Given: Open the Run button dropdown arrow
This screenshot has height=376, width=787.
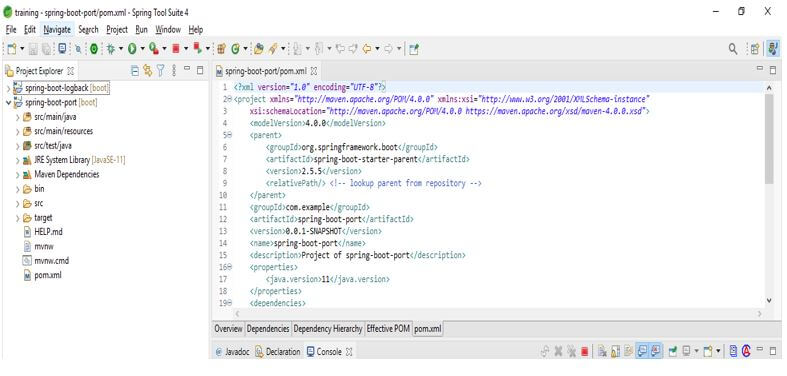Looking at the screenshot, I should tap(142, 49).
